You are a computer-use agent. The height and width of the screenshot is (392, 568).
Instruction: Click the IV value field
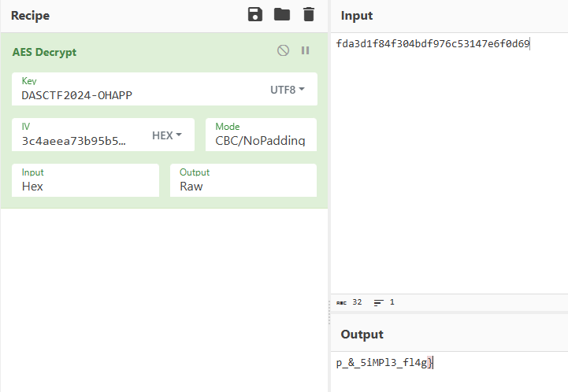(x=75, y=140)
